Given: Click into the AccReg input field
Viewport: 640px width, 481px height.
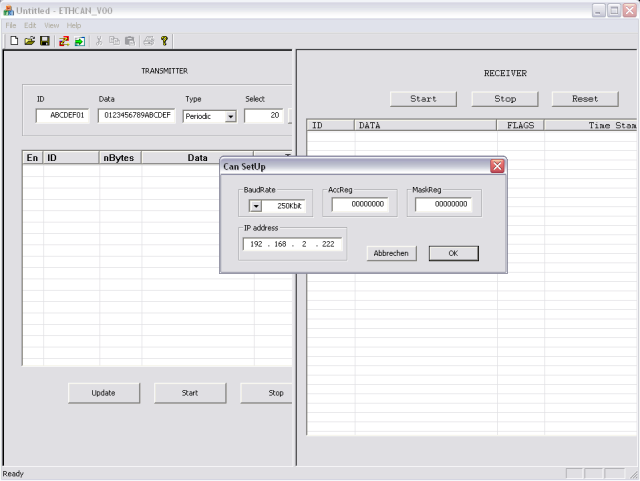Looking at the screenshot, I should point(359,205).
